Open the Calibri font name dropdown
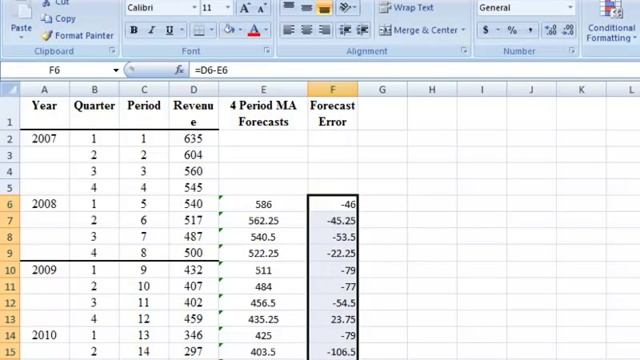The height and width of the screenshot is (360, 640). pos(194,8)
